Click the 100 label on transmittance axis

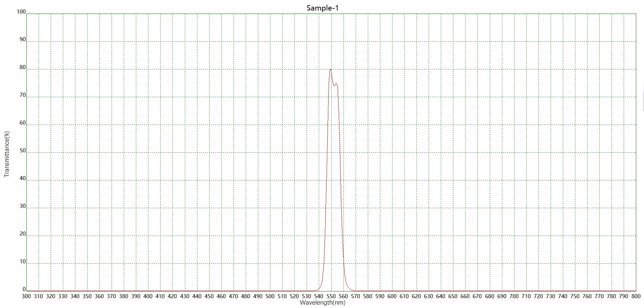(21, 12)
